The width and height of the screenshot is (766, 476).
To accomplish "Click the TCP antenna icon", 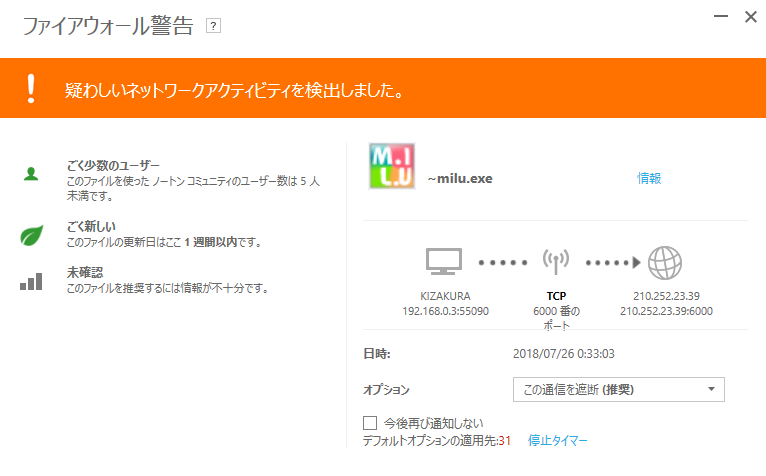I will (x=556, y=261).
